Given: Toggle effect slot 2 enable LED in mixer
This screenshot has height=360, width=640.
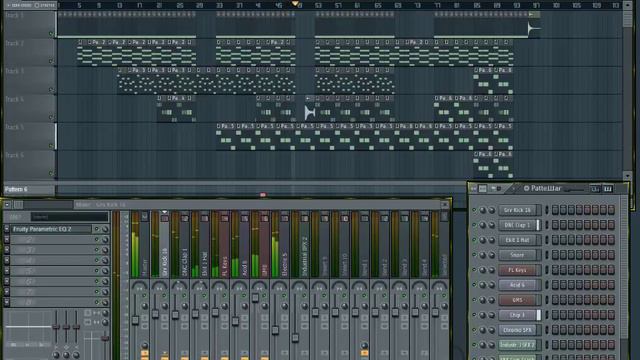Looking at the screenshot, I should point(97,240).
